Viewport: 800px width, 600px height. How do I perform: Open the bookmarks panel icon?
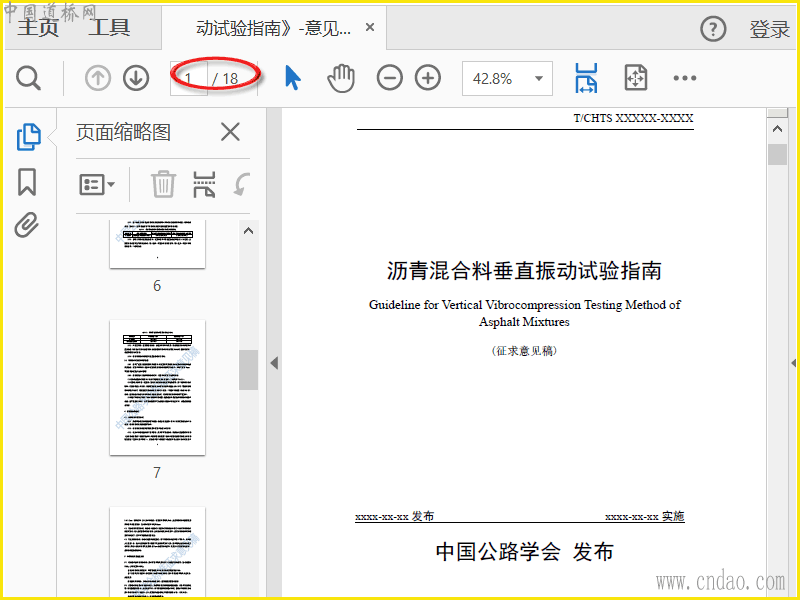pos(27,182)
